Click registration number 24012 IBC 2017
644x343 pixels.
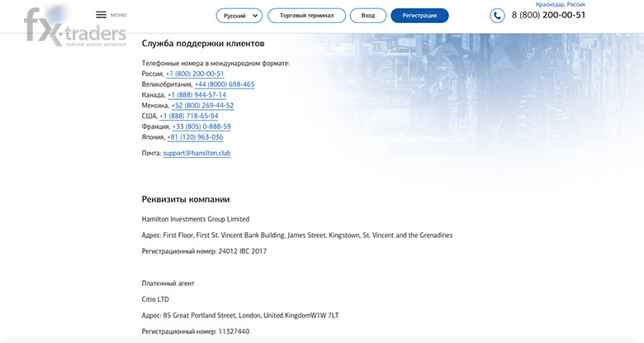click(242, 251)
